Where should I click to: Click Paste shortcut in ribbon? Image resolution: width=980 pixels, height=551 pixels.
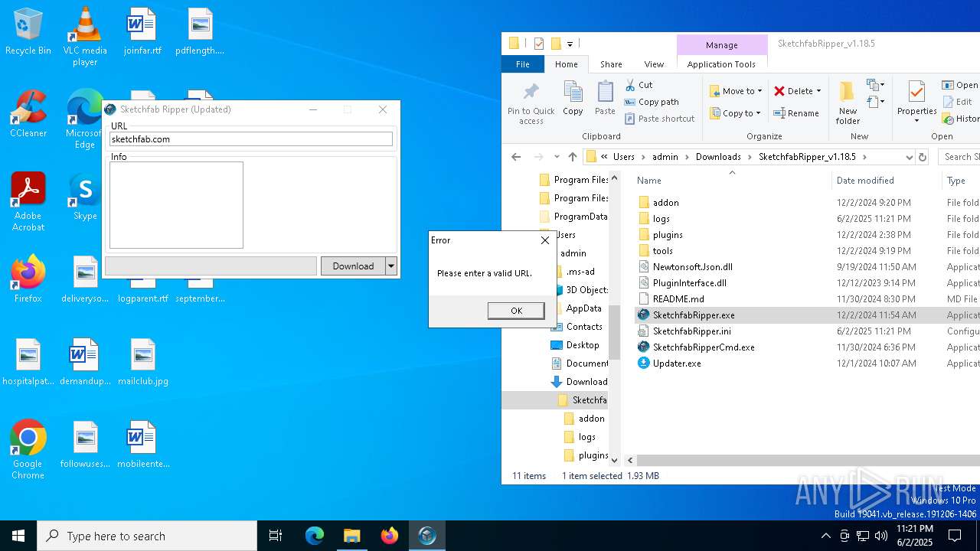[x=659, y=119]
